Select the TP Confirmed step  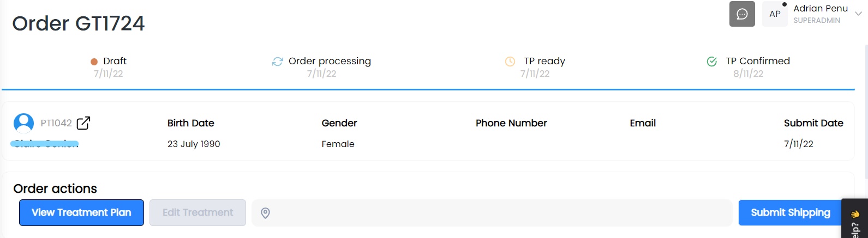click(749, 67)
